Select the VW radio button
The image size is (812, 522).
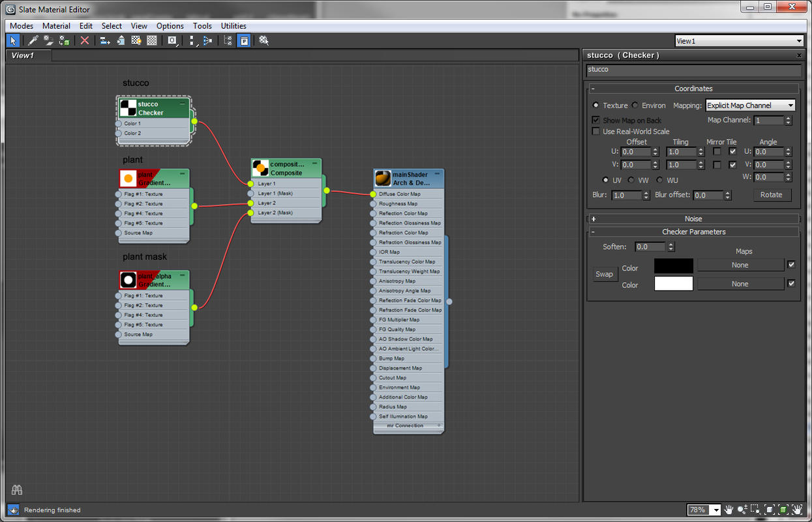click(631, 180)
